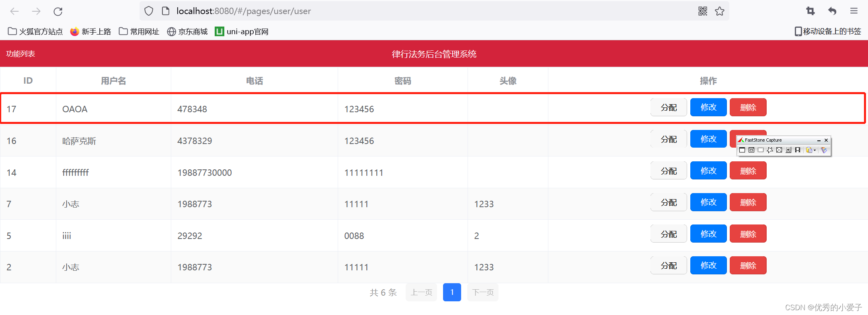The height and width of the screenshot is (315, 868).
Task: Click 删除 for user OAOA
Action: coord(748,107)
